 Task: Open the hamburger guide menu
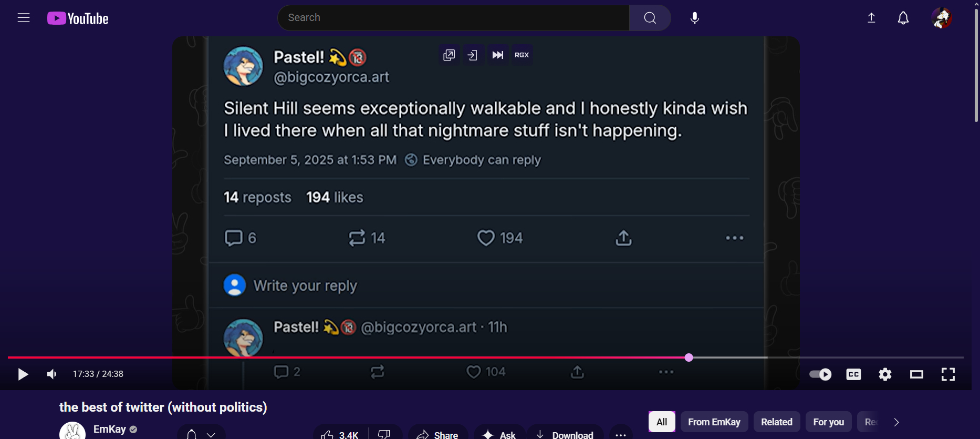(x=24, y=18)
